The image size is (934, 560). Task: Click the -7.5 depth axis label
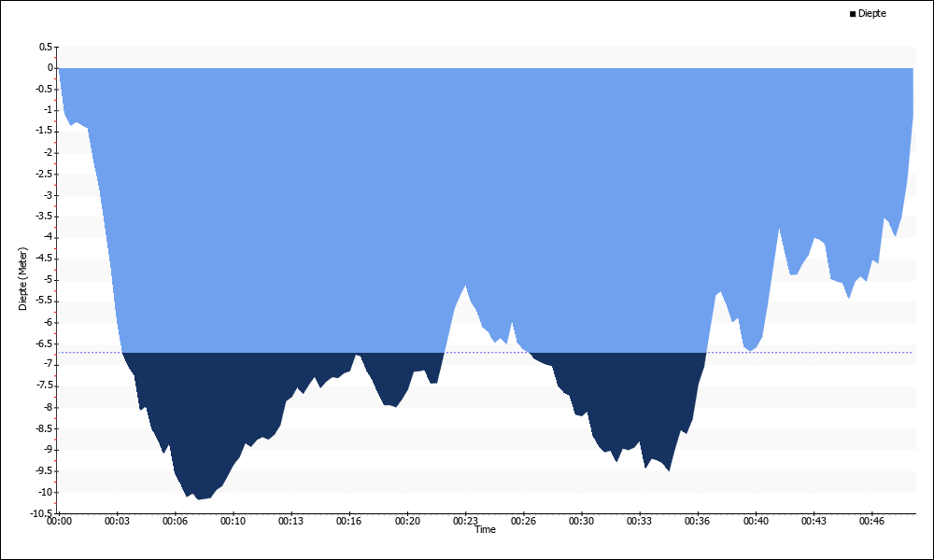[45, 386]
